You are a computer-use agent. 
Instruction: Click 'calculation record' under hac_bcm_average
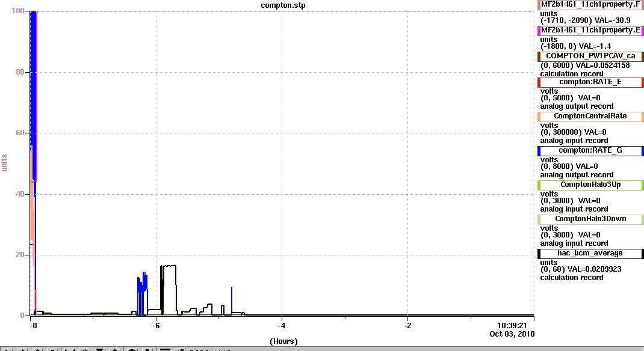tap(571, 278)
